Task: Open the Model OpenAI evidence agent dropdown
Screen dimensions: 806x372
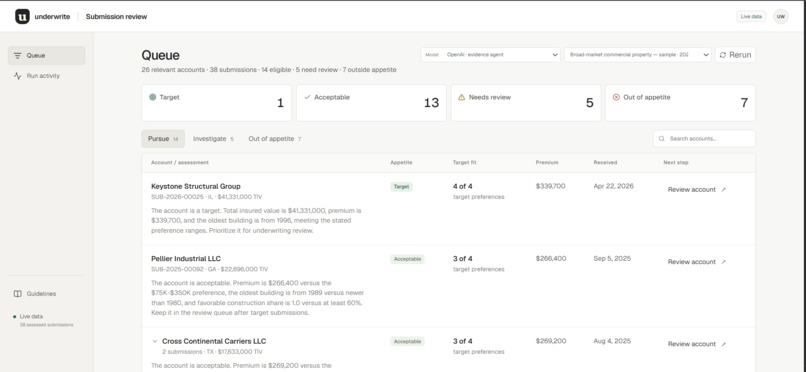Action: point(490,54)
